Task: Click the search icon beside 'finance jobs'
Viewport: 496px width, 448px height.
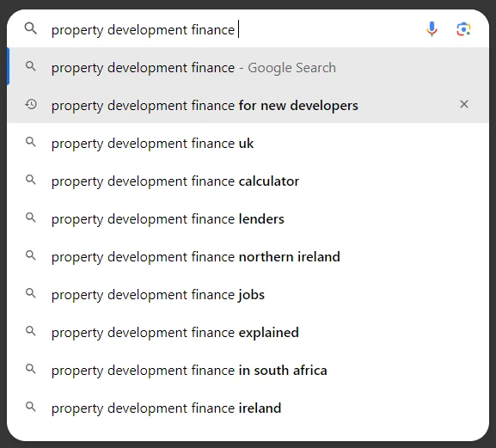Action: click(31, 293)
